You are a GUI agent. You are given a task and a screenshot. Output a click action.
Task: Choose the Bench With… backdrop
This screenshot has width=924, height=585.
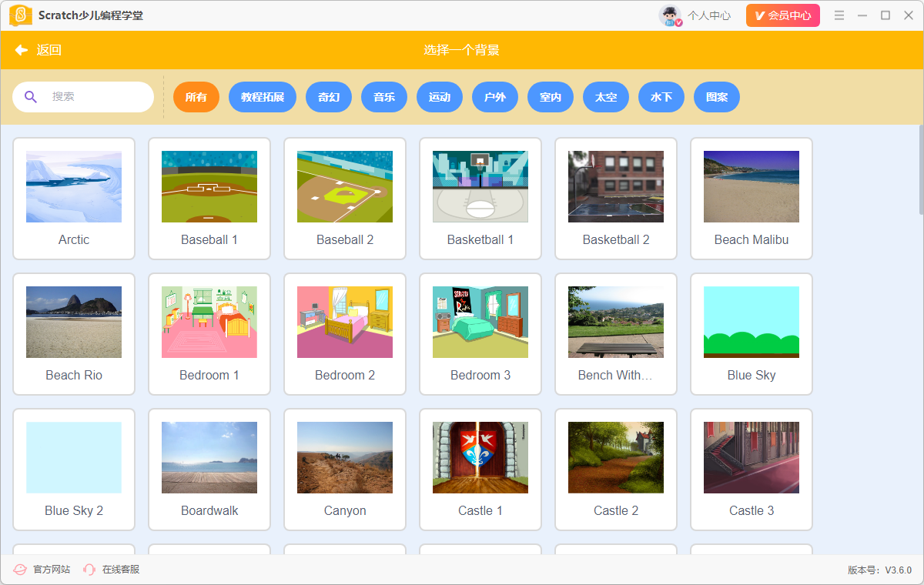click(x=616, y=334)
